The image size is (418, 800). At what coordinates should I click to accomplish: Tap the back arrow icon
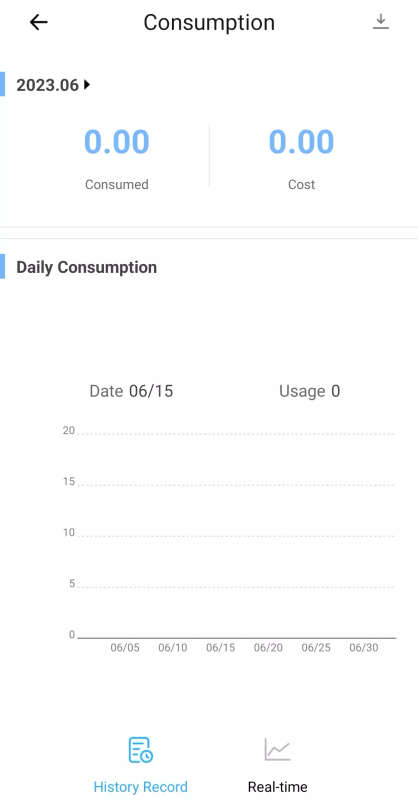38,22
